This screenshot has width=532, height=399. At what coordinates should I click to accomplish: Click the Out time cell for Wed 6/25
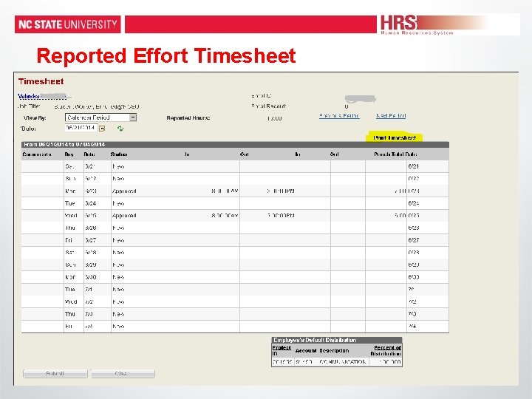281,216
